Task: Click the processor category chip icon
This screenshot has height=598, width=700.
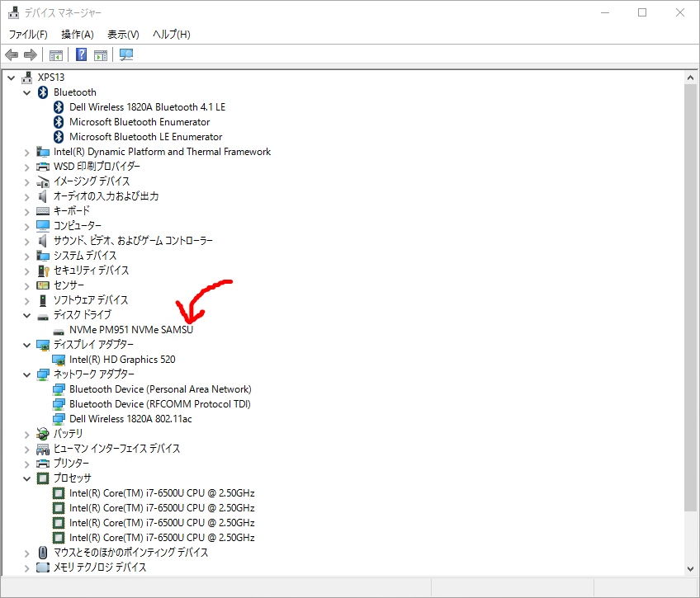Action: click(43, 478)
